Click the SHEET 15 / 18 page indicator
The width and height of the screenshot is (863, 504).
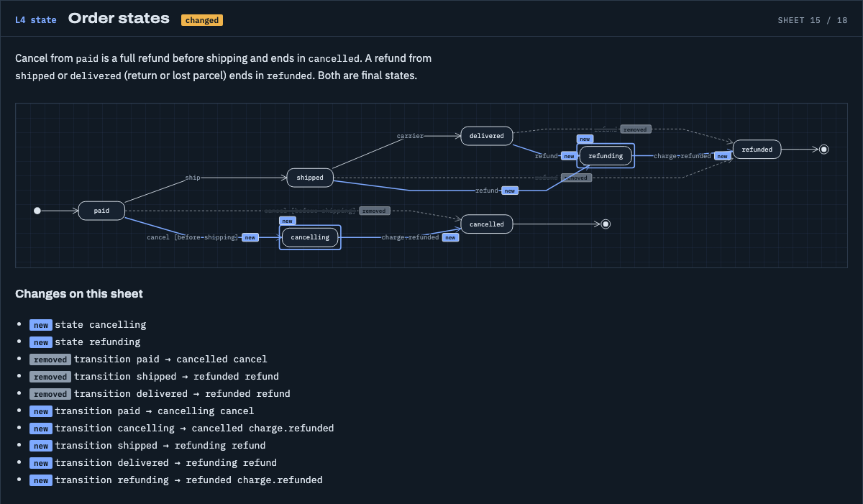(x=813, y=20)
